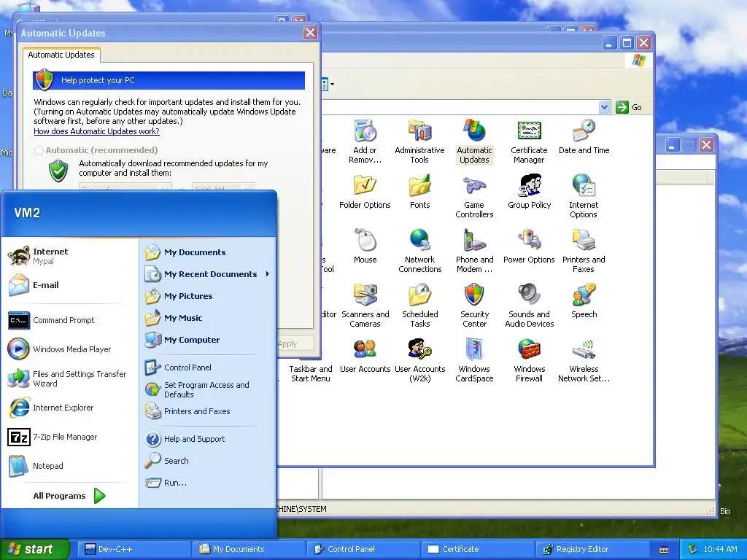Open Windows Firewall icon
The width and height of the screenshot is (747, 560).
529,360
